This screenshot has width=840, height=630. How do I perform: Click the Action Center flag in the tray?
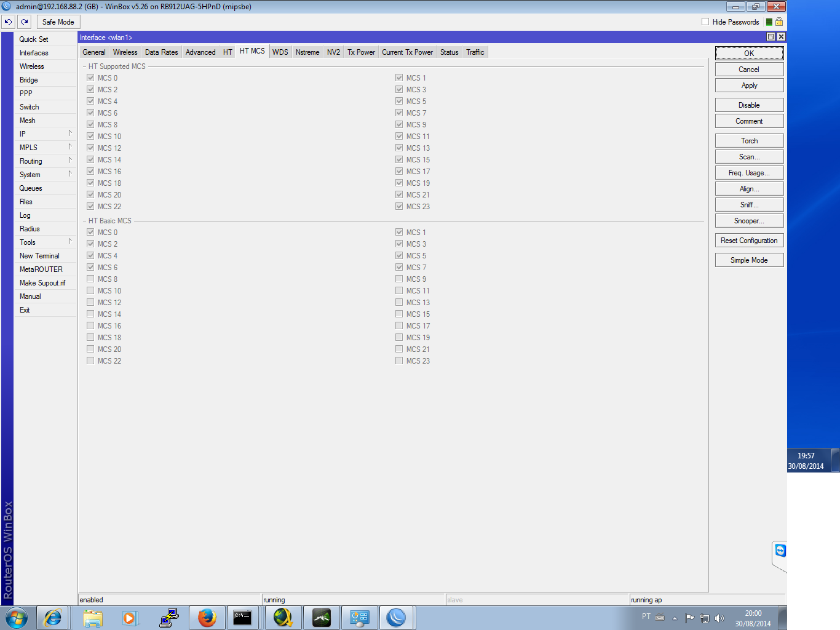[689, 618]
